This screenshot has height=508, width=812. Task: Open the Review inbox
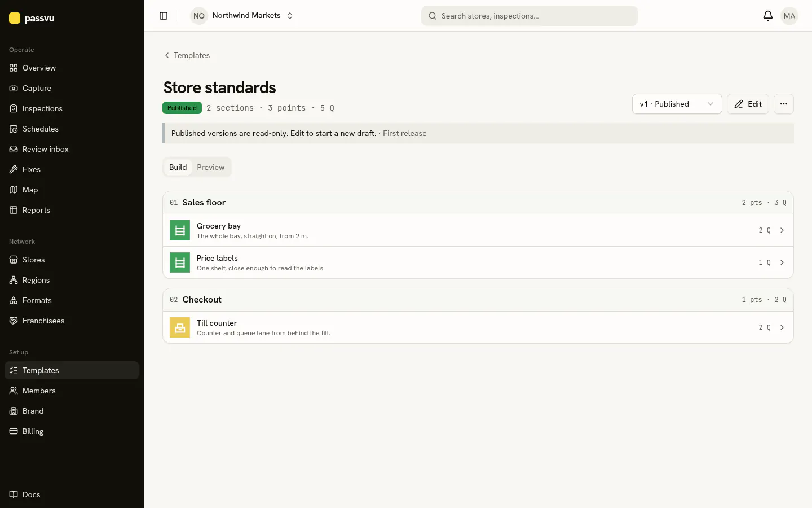72,149
